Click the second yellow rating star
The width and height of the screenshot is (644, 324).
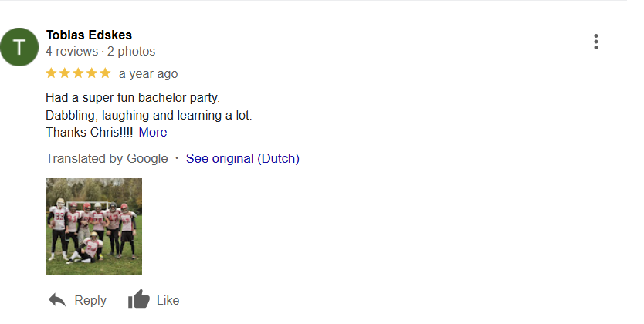click(65, 73)
